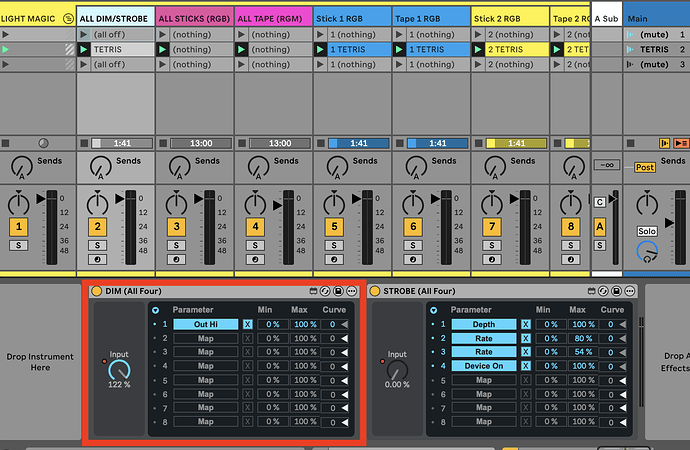
Task: Click hot-swap preset icon on STROBE device
Action: pos(603,291)
